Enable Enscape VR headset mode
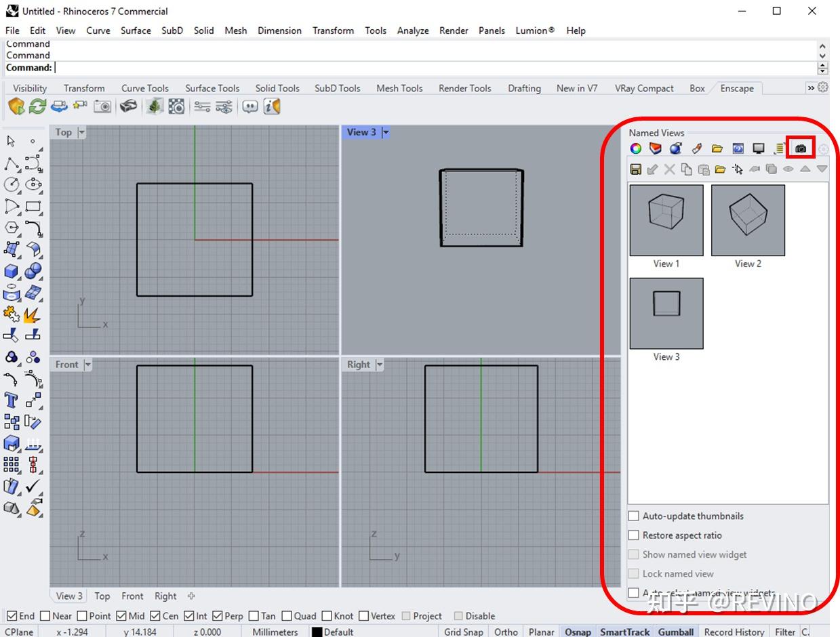Screen dimensions: 840x637 pos(127,106)
